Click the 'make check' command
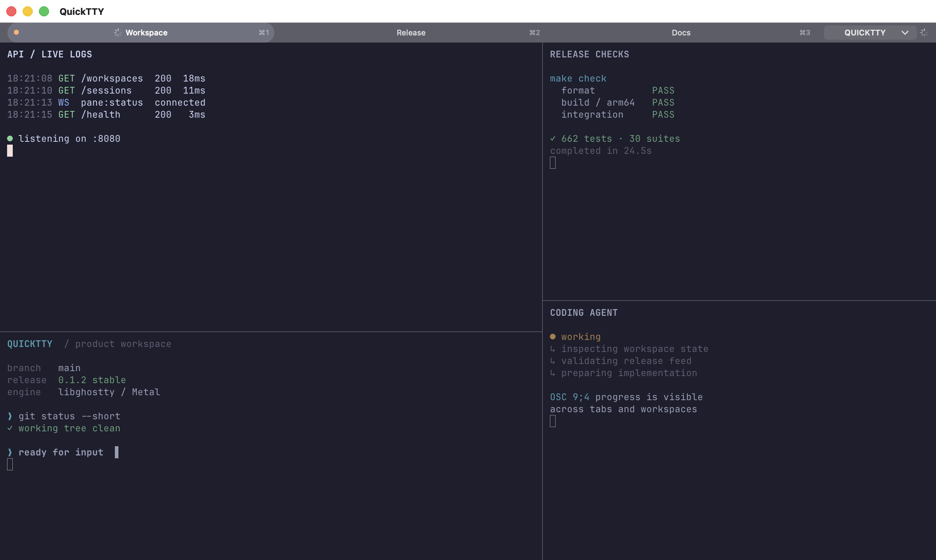Viewport: 936px width, 560px height. click(578, 78)
